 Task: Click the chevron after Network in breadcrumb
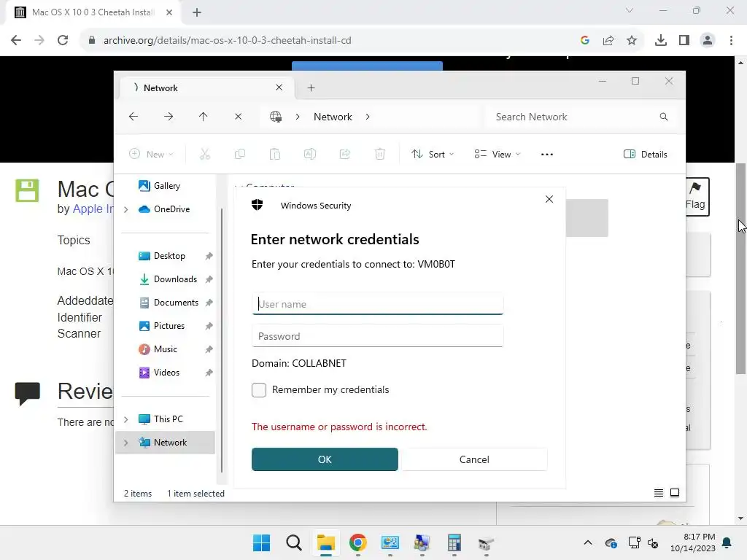(x=368, y=117)
